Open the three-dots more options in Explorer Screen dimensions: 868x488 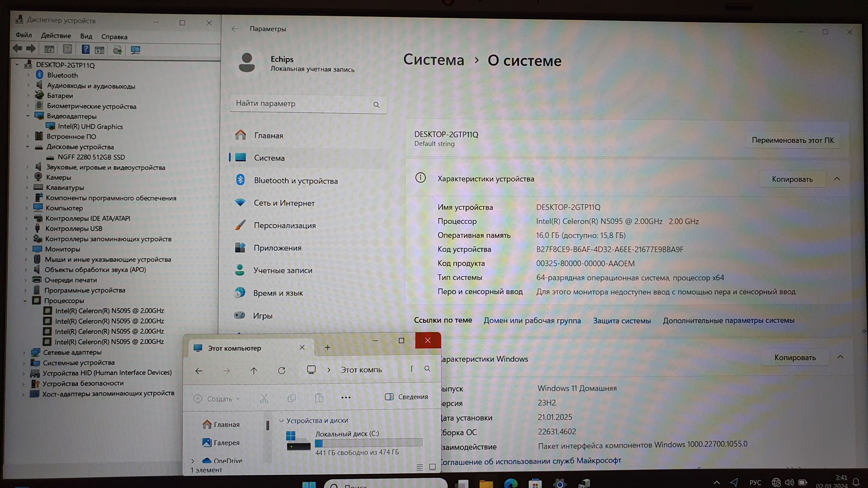point(346,397)
